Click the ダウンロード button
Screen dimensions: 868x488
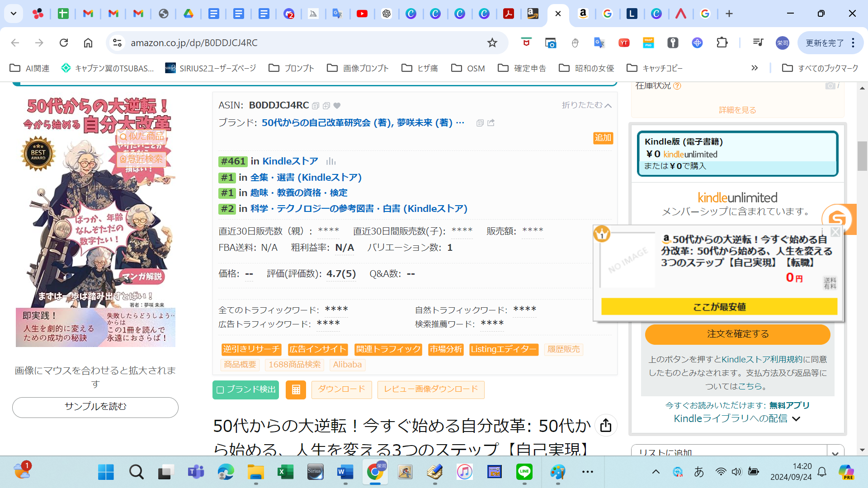click(x=341, y=389)
